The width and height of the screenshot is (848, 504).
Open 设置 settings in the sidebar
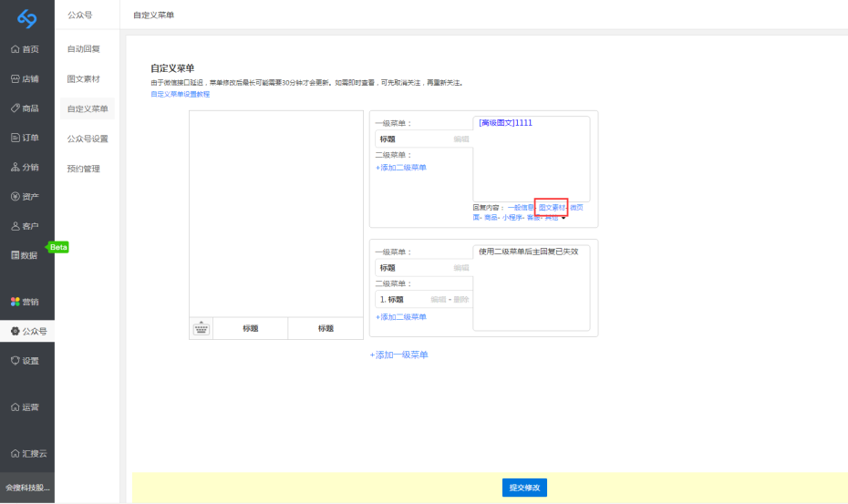(x=26, y=361)
